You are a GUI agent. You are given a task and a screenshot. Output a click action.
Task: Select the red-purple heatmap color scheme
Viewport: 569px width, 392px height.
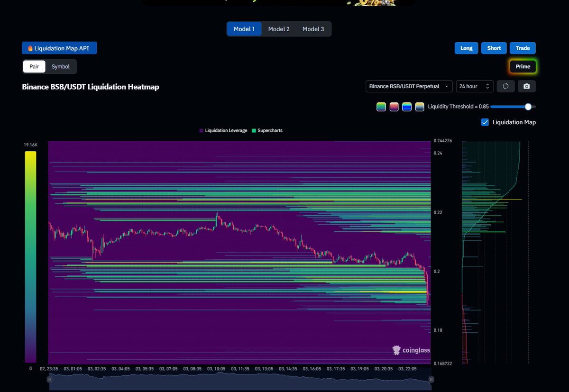pyautogui.click(x=394, y=107)
